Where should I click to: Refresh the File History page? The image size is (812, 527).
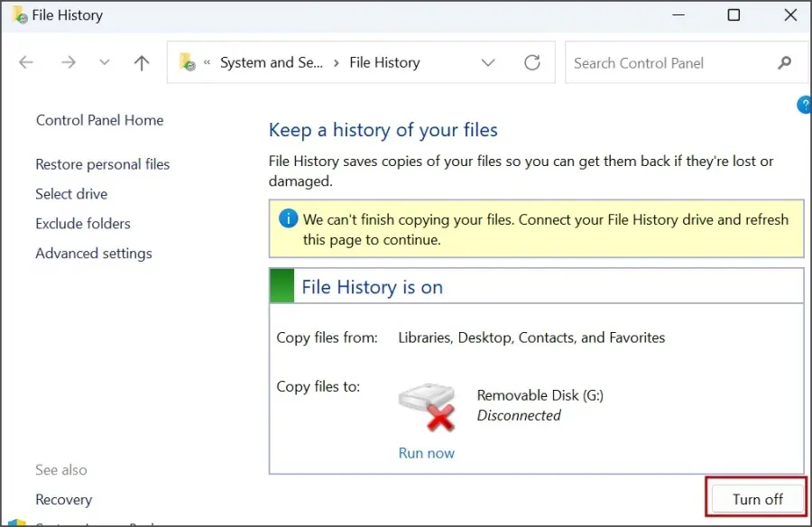532,62
